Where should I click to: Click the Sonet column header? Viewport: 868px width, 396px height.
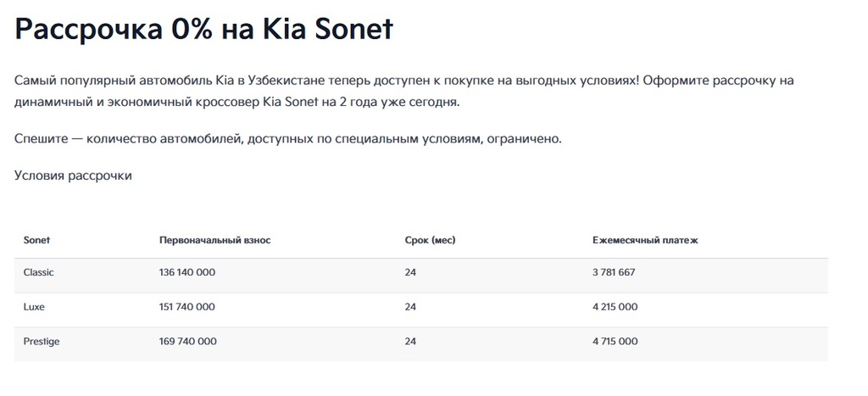point(36,240)
